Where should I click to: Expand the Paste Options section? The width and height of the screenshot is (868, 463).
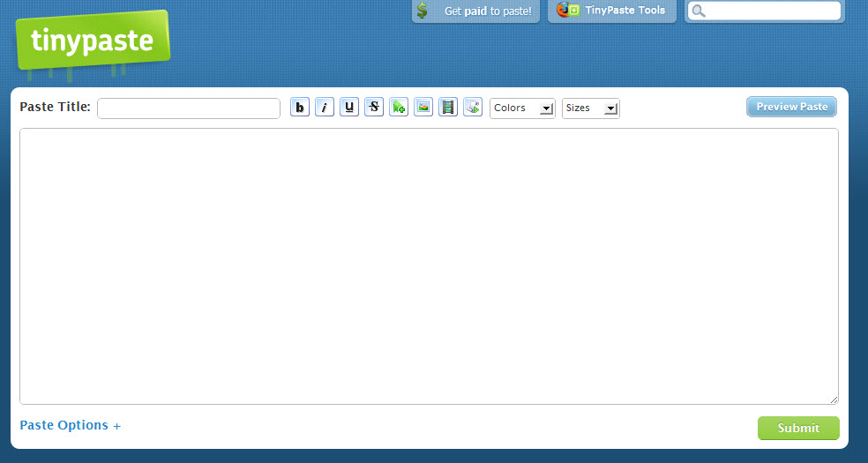71,426
